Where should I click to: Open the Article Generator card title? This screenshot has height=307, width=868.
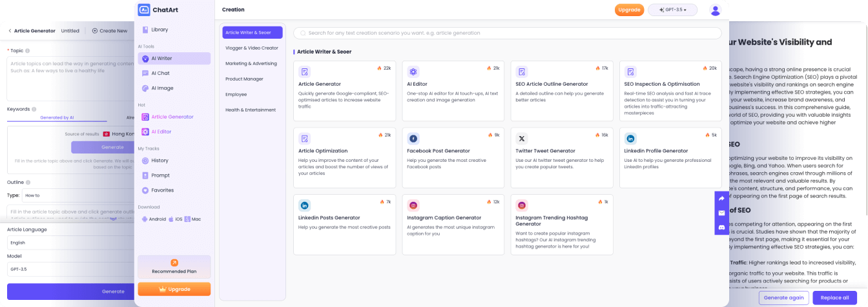point(320,84)
